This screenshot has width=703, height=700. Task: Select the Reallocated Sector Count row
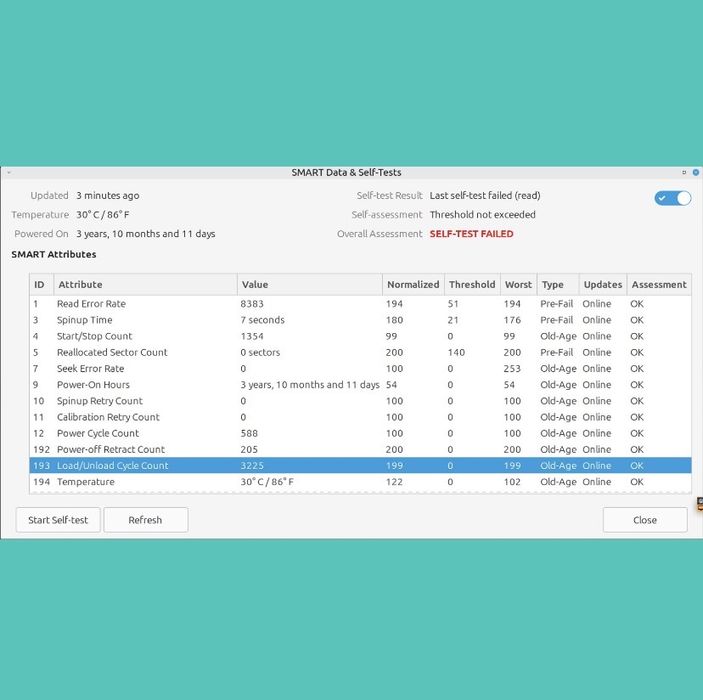point(360,352)
